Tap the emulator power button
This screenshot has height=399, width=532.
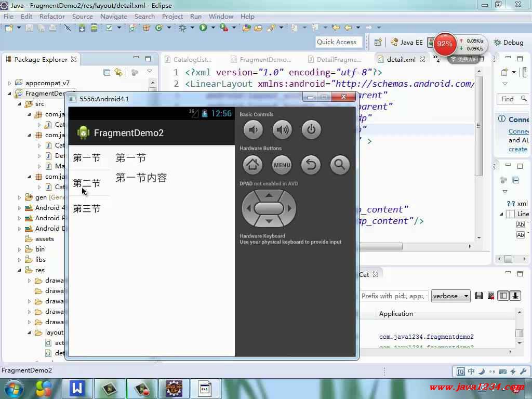point(311,129)
